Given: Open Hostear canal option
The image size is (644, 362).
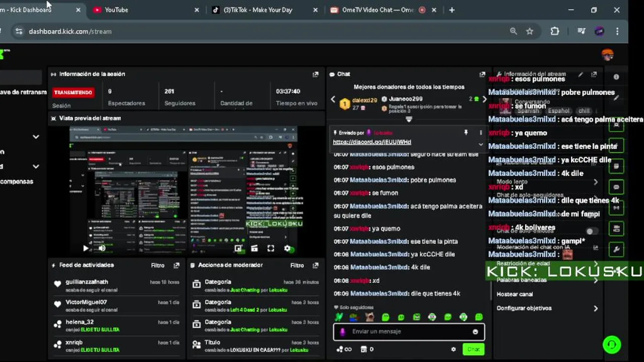Looking at the screenshot, I should tap(515, 294).
